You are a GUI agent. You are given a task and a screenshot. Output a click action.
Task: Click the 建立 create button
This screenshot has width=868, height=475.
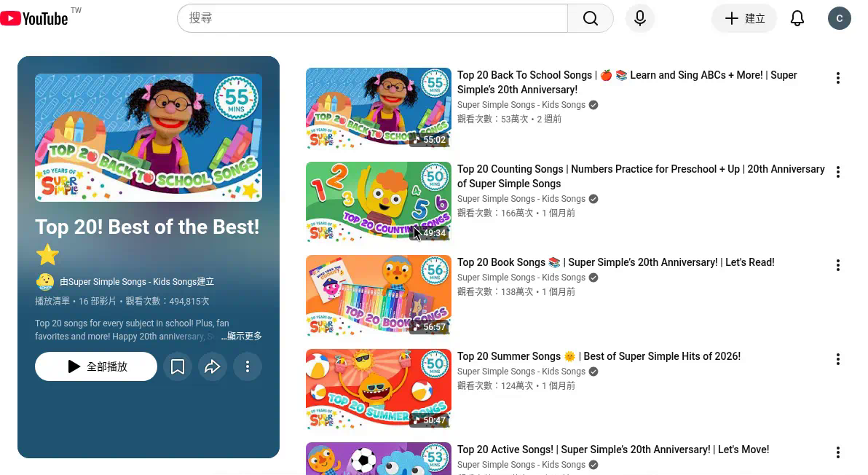point(744,18)
